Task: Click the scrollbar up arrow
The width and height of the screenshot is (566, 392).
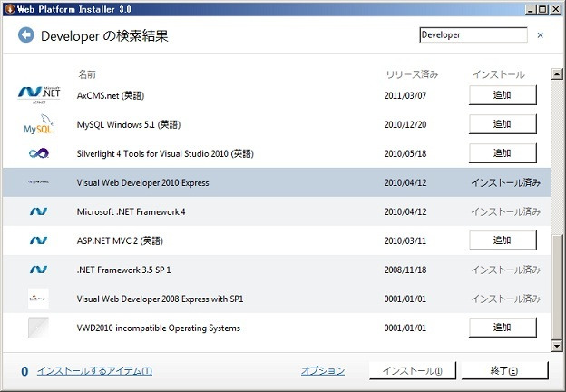Action: 557,74
